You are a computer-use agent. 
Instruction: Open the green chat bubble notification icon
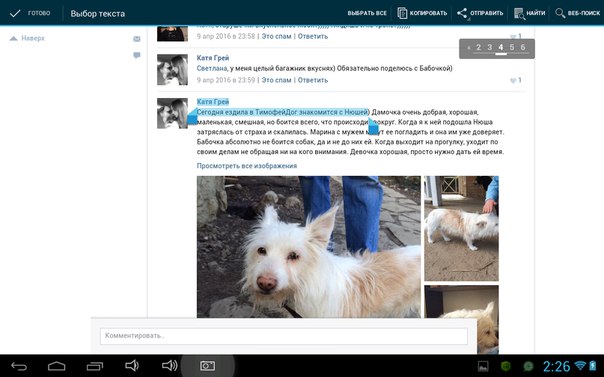click(528, 366)
